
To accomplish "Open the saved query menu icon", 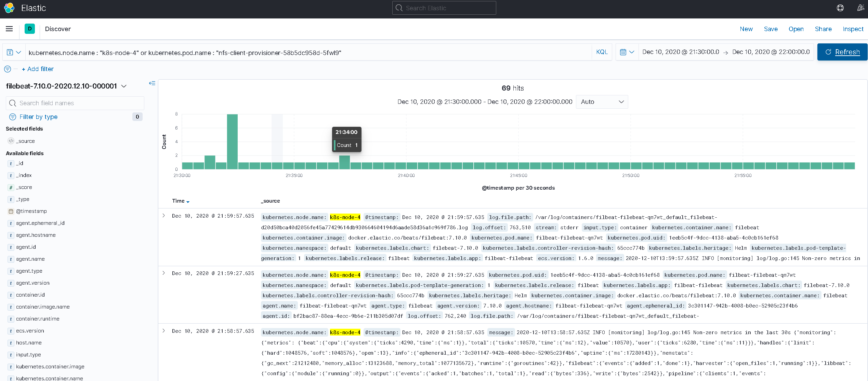I will tap(14, 52).
